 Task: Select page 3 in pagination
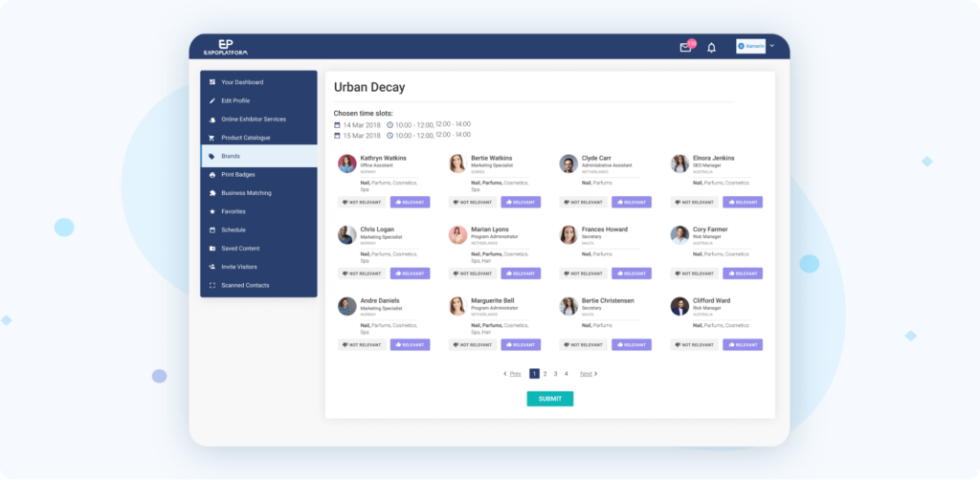[556, 374]
